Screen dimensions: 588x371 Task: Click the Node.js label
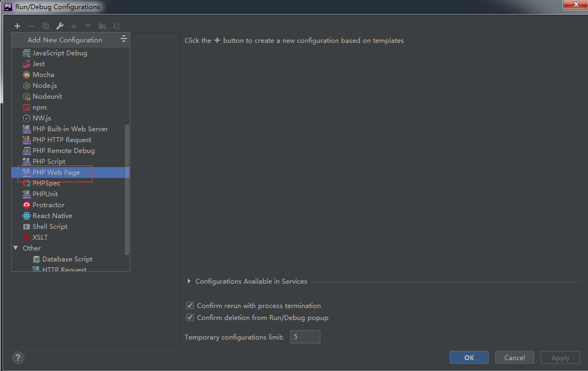pyautogui.click(x=45, y=86)
